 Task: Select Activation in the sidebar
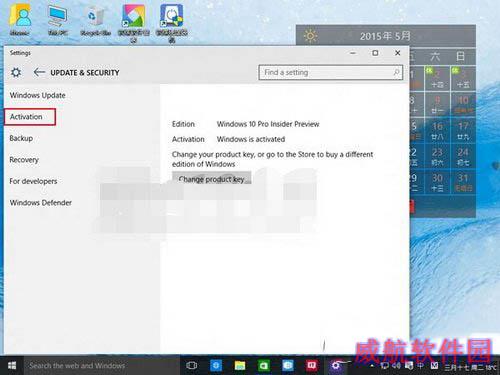tap(30, 117)
